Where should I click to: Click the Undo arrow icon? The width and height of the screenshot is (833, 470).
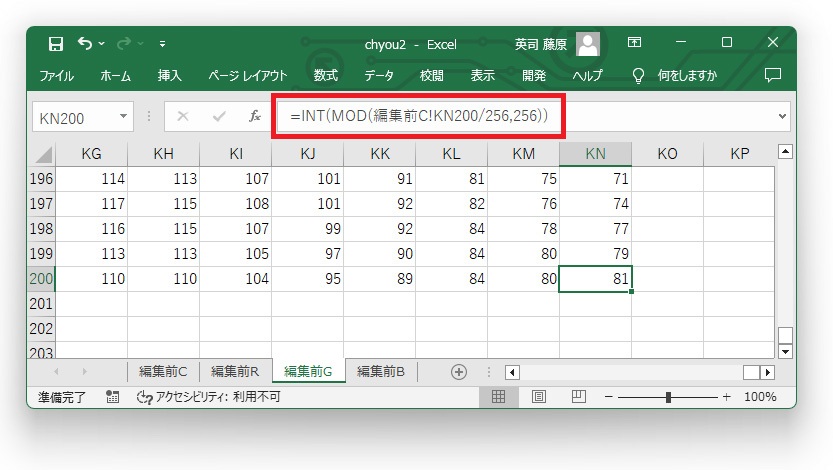coord(85,43)
